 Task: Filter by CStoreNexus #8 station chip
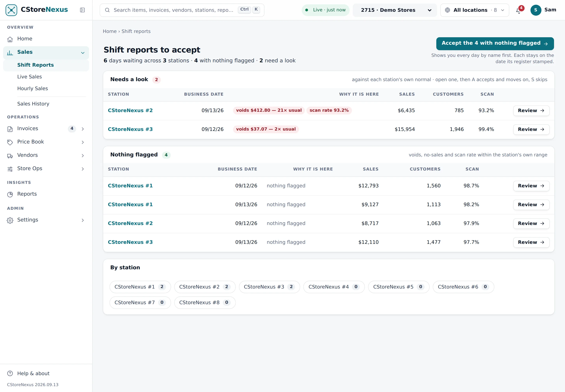click(x=205, y=303)
